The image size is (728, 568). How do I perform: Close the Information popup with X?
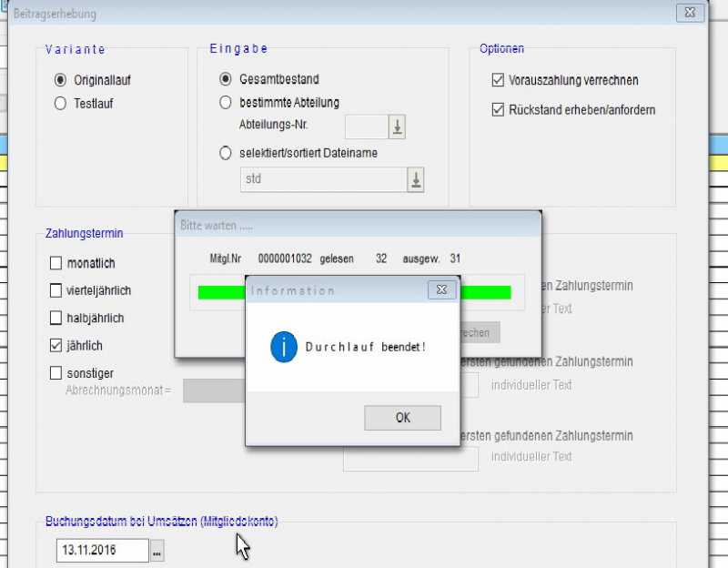(x=441, y=289)
